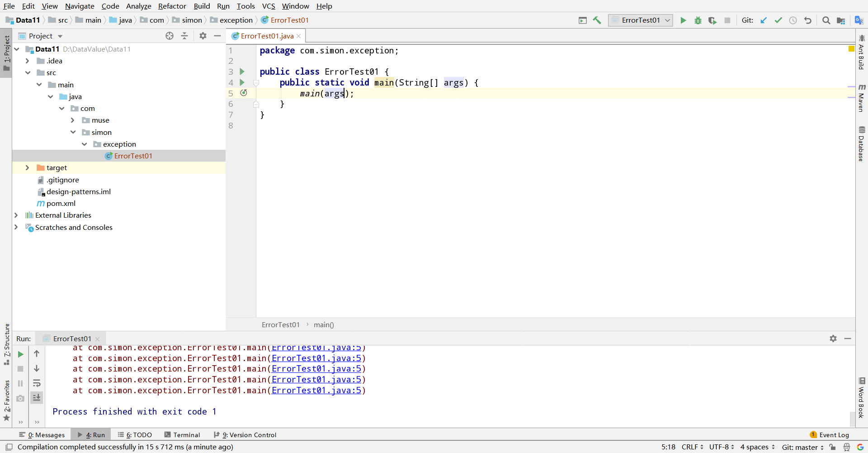Expand the target folder
Screen dimensions: 868x453
(28, 167)
